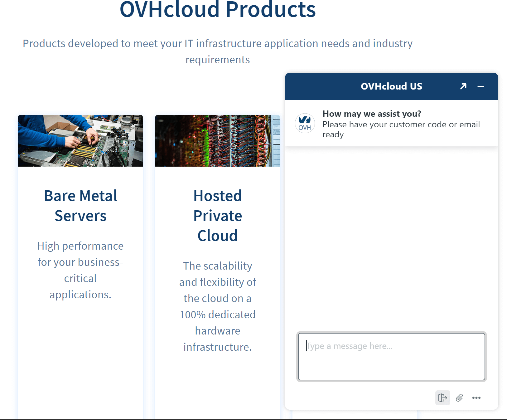Click the 'OVHcloud US' chat header title
This screenshot has height=420, width=507.
click(391, 86)
